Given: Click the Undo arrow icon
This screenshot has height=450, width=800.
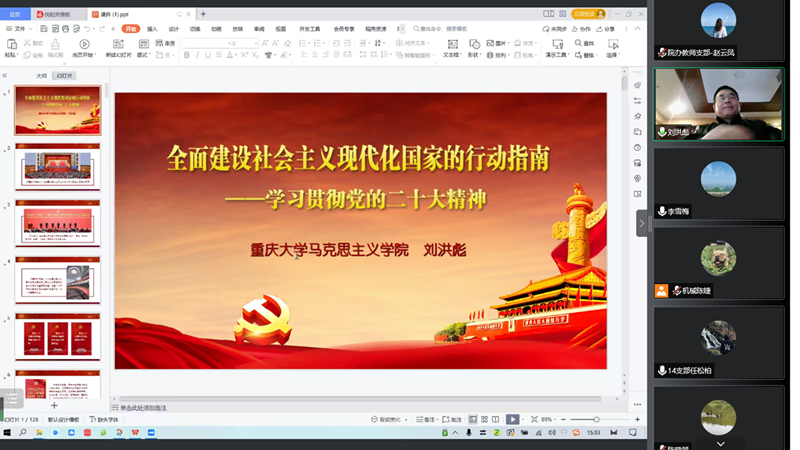Looking at the screenshot, I should click(x=87, y=29).
